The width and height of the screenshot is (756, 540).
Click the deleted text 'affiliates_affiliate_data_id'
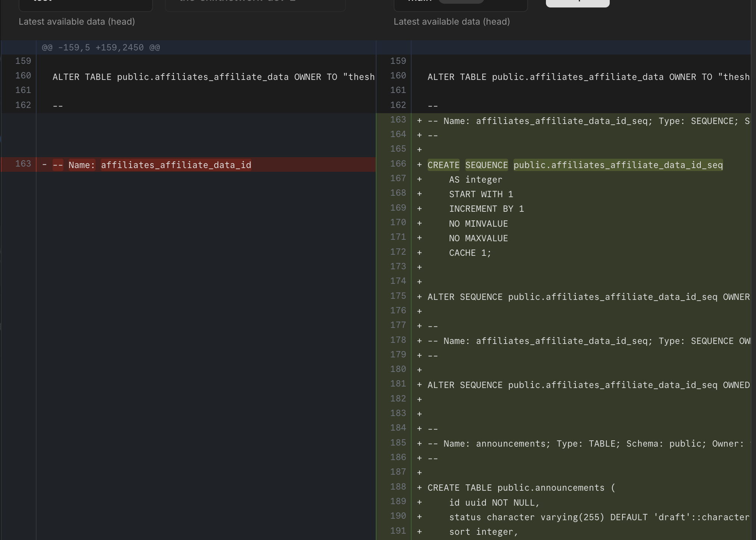click(176, 165)
